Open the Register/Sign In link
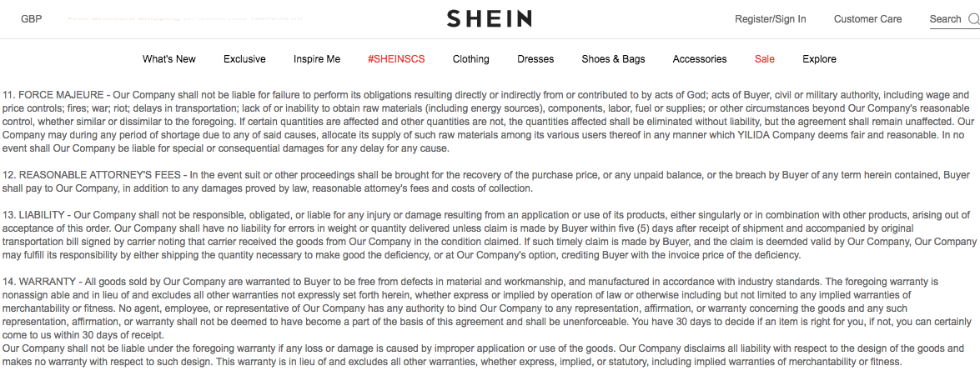Screen dimensions: 980x381 pos(770,19)
